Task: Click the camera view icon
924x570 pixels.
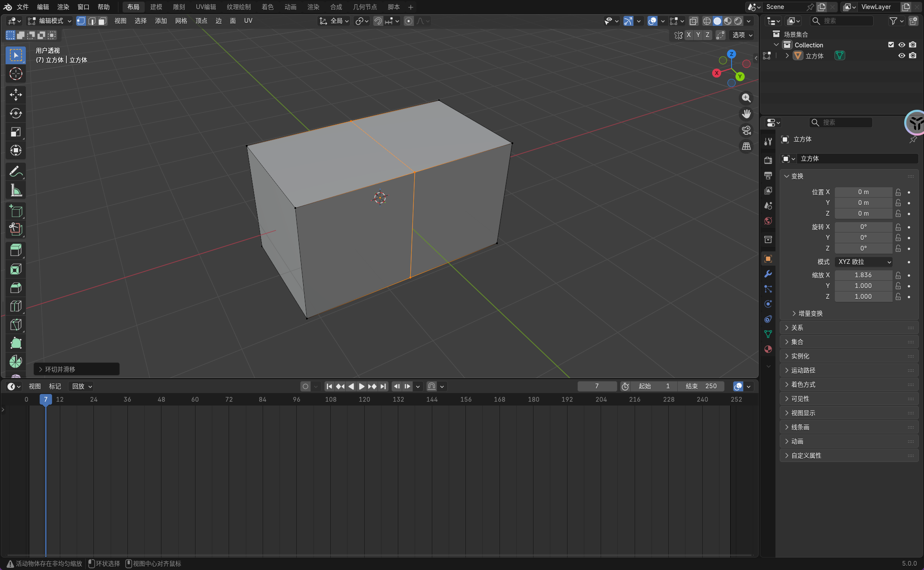Action: 746,130
